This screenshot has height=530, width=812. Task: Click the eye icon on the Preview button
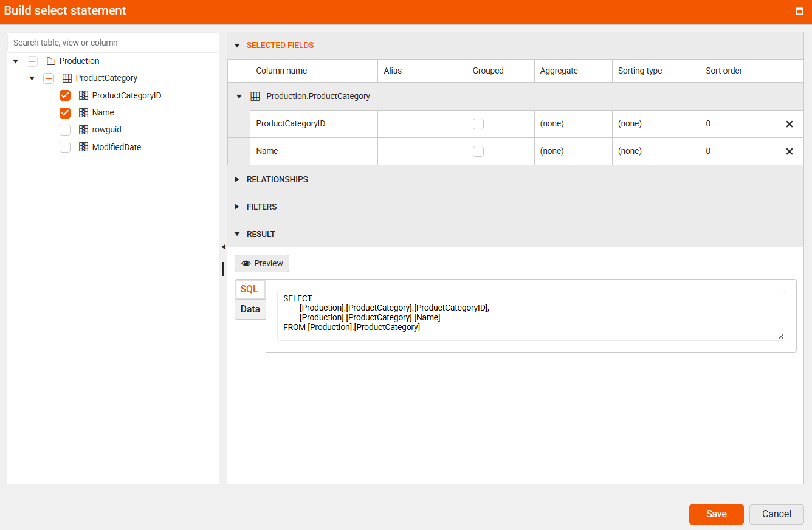click(x=246, y=263)
